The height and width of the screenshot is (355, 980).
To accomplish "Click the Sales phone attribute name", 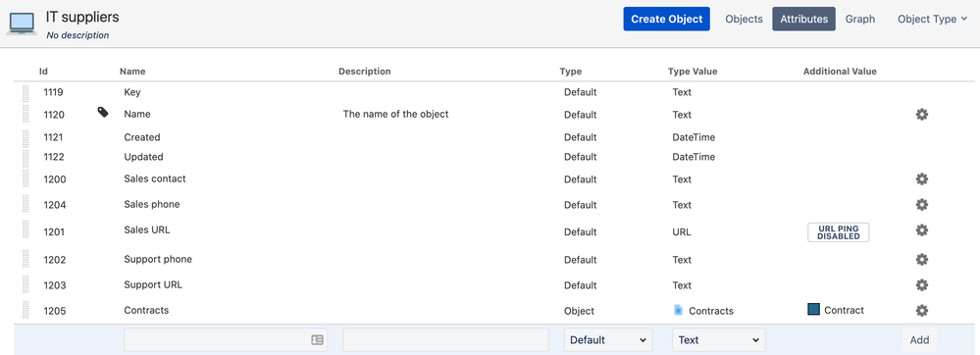I will click(x=152, y=204).
